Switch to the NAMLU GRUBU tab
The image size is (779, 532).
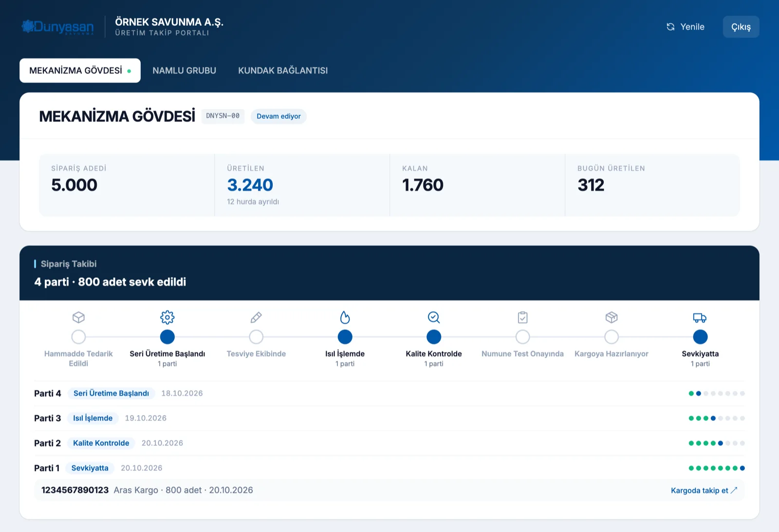(x=184, y=71)
